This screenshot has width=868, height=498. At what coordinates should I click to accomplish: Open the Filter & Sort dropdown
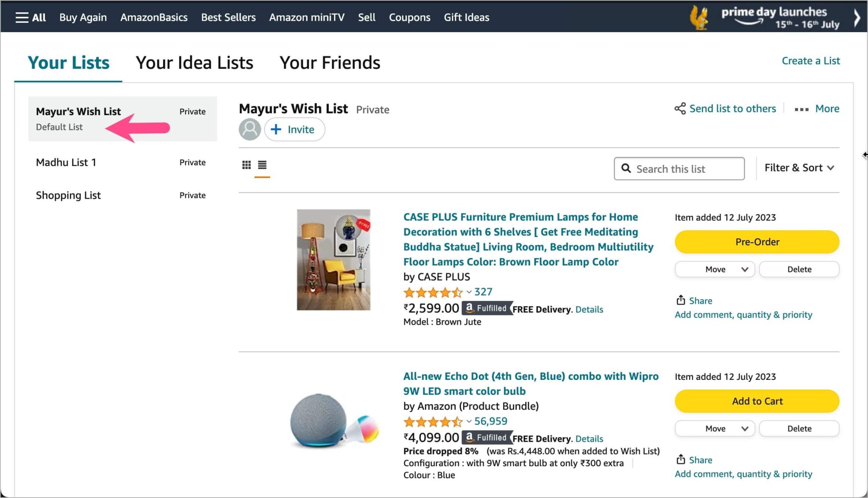tap(798, 168)
